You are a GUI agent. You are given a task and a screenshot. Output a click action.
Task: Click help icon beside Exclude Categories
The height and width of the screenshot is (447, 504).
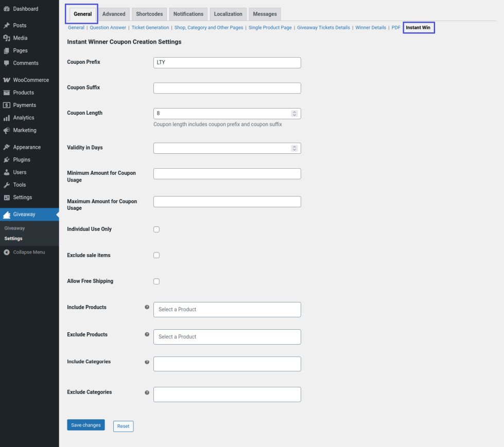pos(147,392)
